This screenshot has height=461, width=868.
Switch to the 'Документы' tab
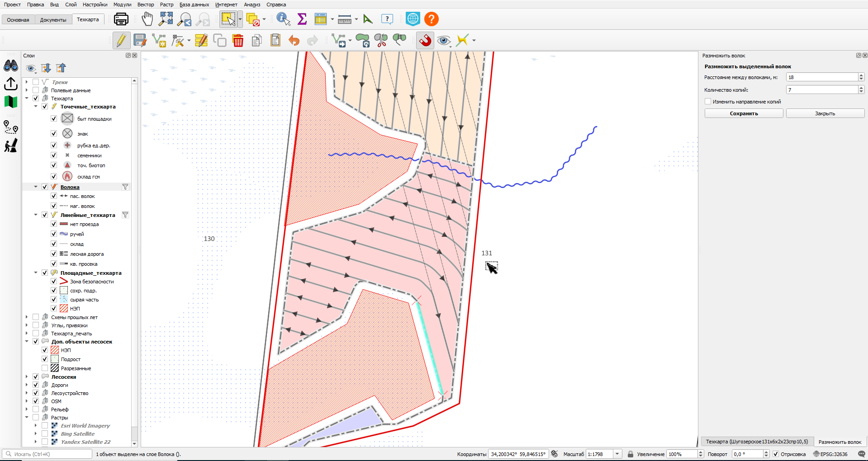[53, 20]
